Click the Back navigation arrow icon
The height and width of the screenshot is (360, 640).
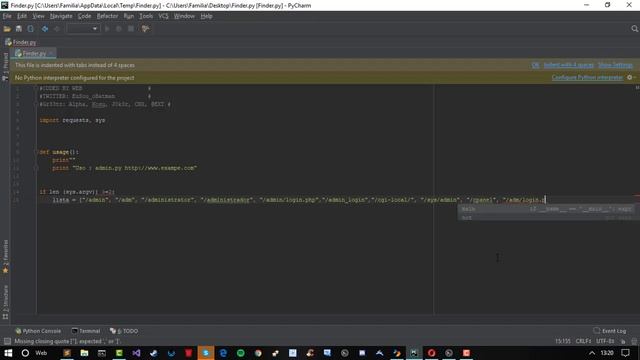click(45, 29)
